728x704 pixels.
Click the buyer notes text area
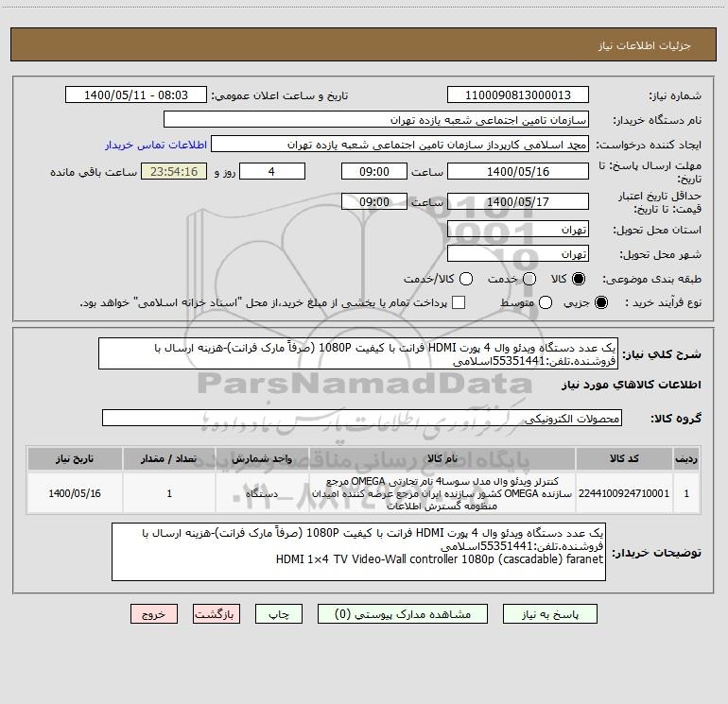pyautogui.click(x=358, y=551)
